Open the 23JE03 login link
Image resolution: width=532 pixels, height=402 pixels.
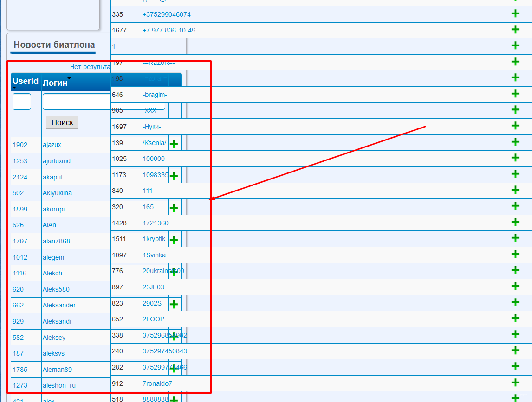coord(153,287)
